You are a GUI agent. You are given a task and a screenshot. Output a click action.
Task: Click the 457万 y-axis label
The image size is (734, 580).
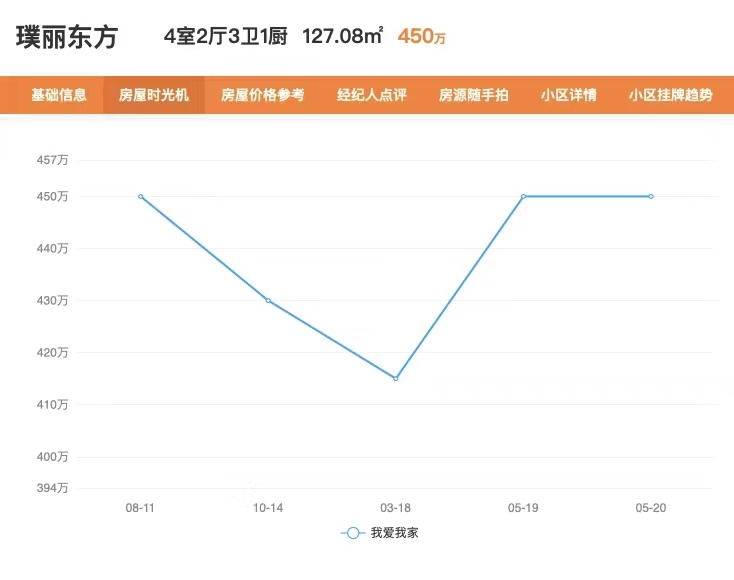click(x=52, y=160)
